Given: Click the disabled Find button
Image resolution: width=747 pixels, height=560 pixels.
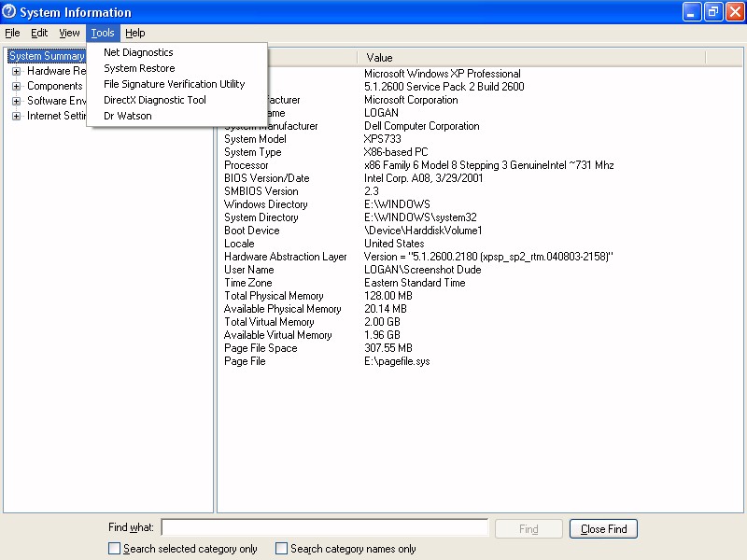Looking at the screenshot, I should 529,528.
